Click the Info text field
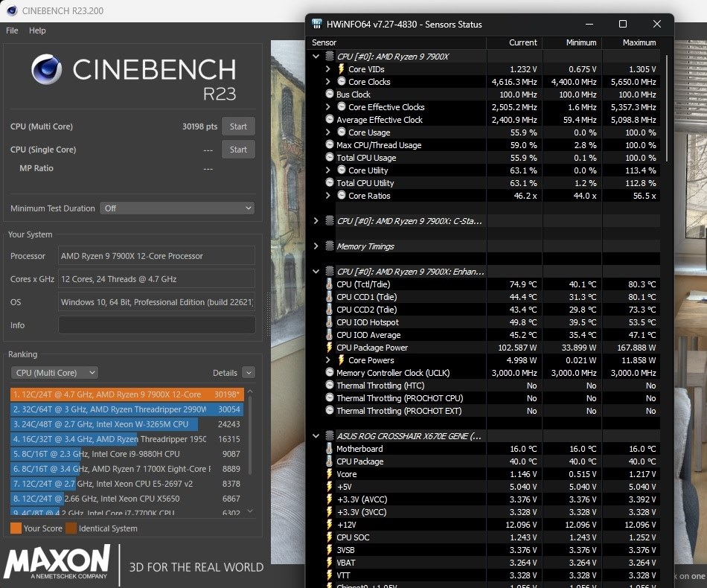This screenshot has width=707, height=588. [x=156, y=325]
